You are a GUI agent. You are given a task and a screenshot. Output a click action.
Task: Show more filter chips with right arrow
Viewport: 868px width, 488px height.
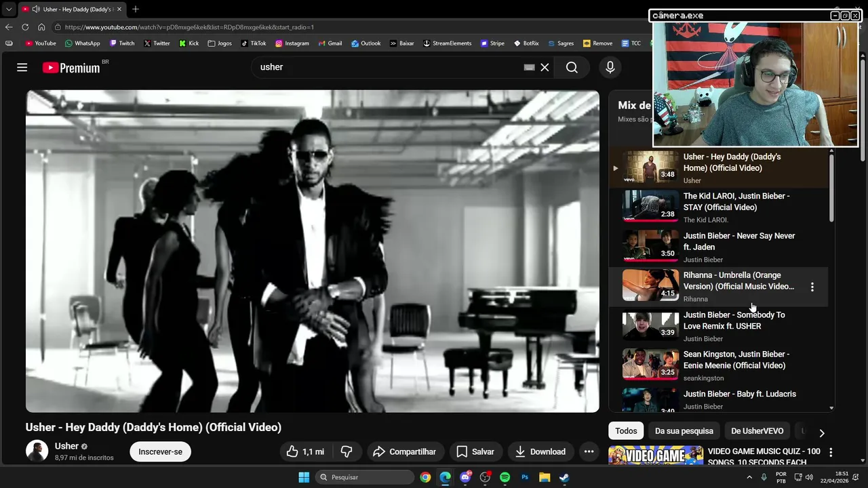tap(821, 432)
